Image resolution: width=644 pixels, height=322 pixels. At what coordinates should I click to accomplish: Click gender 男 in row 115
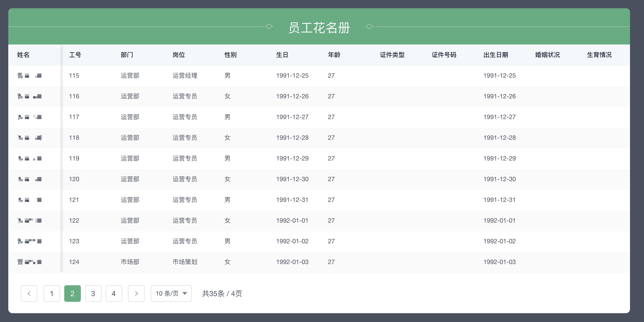[227, 76]
